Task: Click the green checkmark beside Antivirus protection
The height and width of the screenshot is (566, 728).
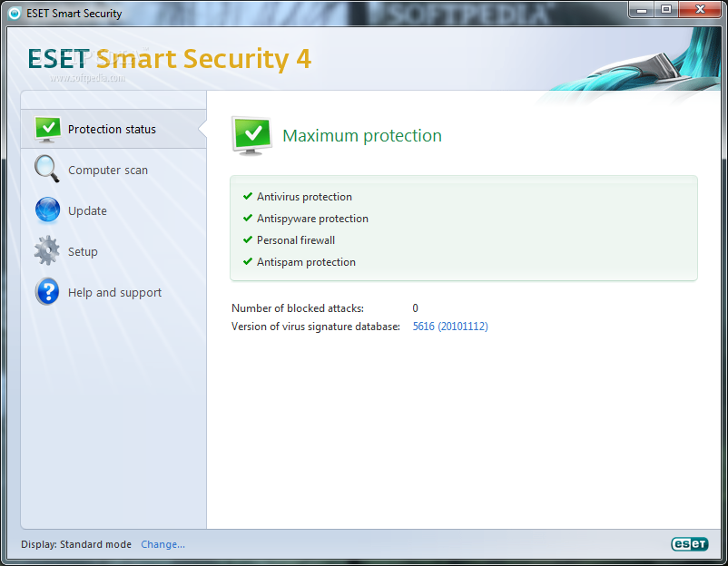Action: 248,196
